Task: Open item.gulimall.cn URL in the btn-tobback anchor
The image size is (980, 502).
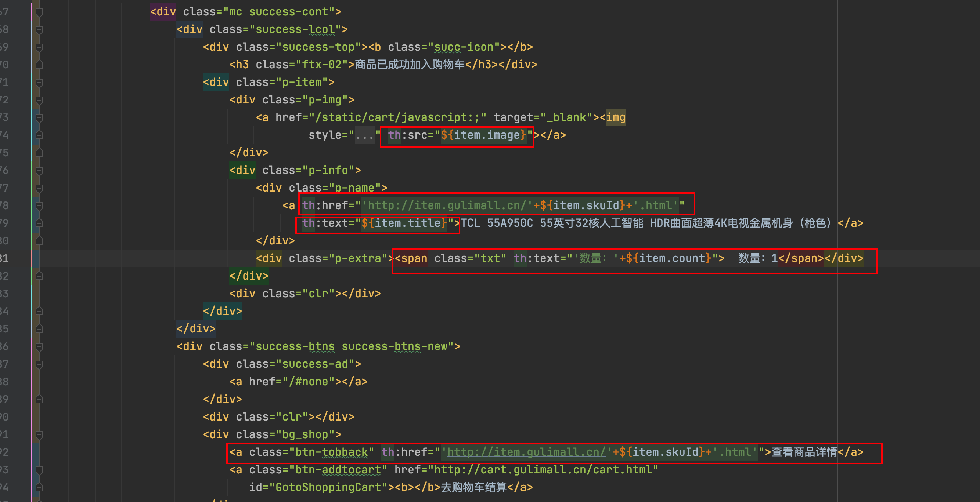Action: click(x=526, y=452)
